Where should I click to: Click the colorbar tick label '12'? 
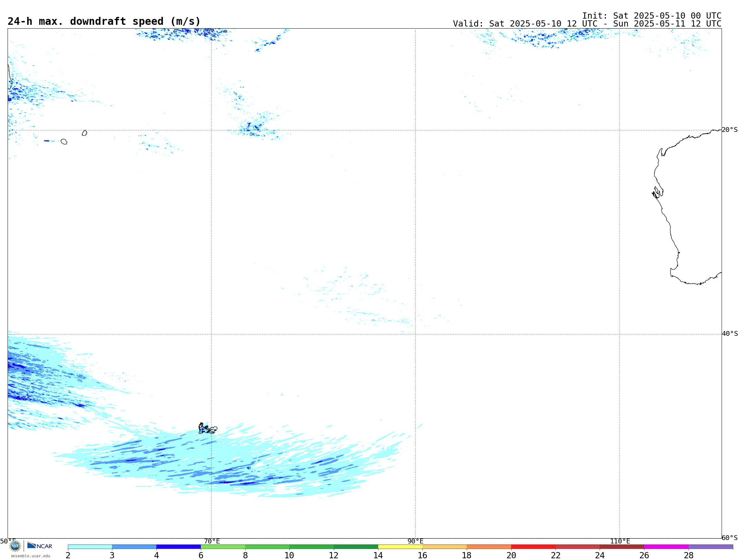point(334,555)
